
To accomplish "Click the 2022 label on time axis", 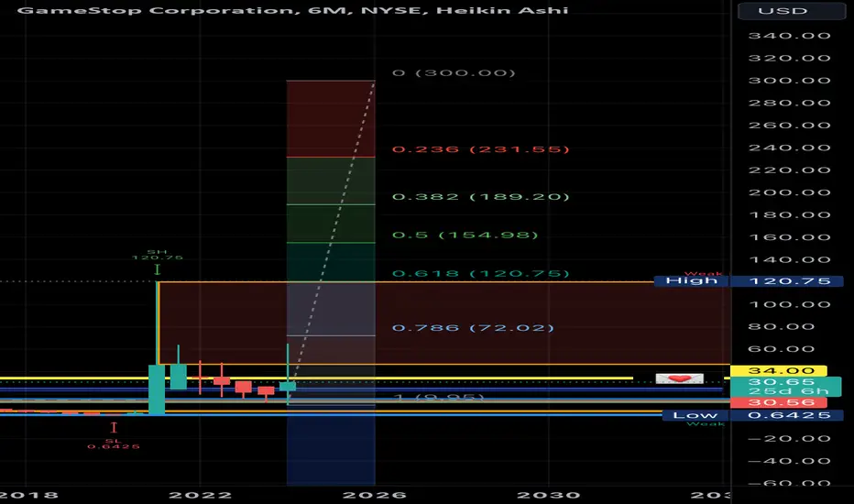I will (200, 495).
